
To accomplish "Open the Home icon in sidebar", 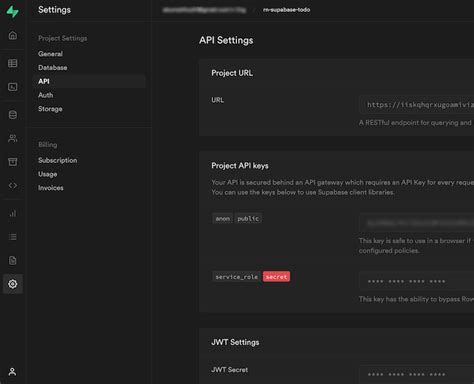I will pyautogui.click(x=13, y=35).
